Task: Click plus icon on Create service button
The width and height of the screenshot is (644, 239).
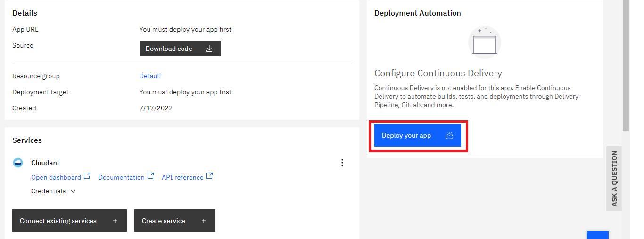Action: pos(204,221)
